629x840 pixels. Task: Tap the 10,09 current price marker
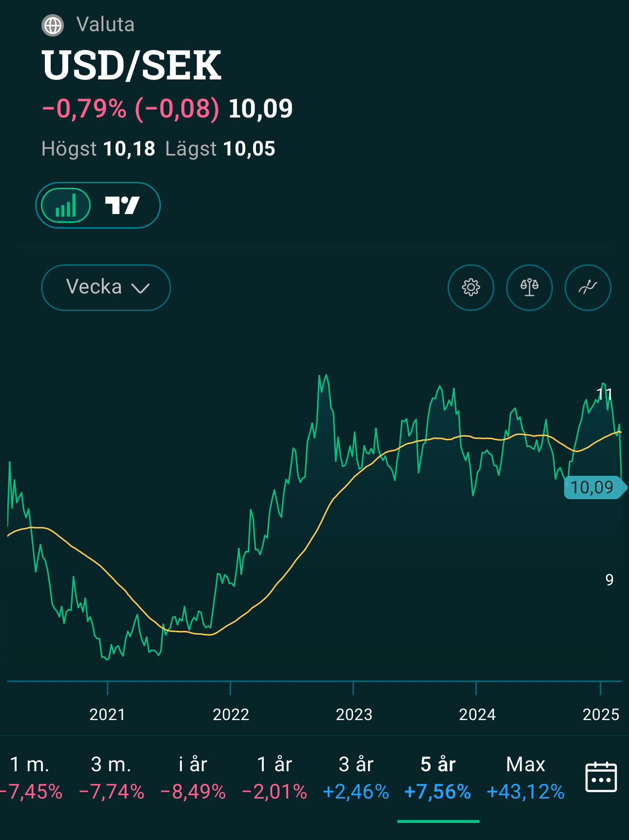click(593, 487)
